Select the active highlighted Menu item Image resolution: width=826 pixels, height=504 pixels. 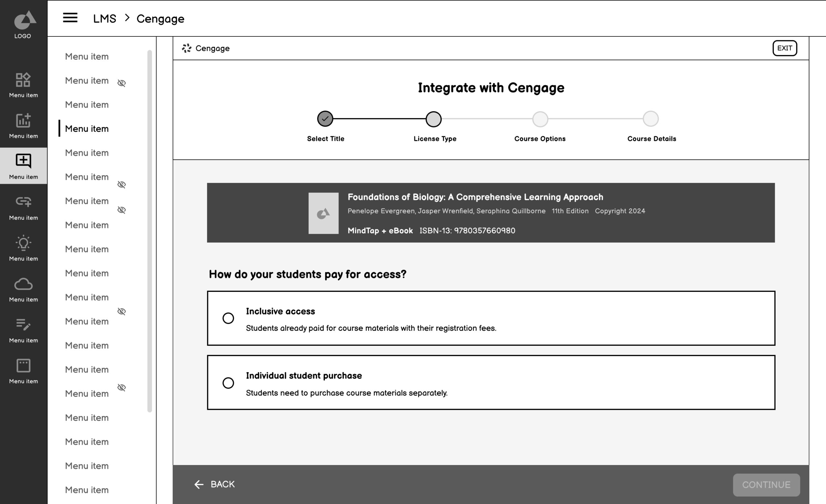point(87,129)
